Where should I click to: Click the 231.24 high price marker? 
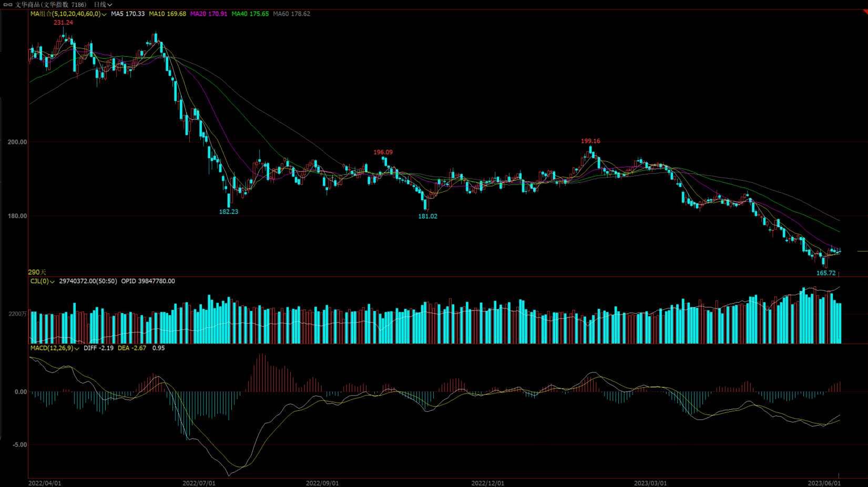pyautogui.click(x=63, y=23)
